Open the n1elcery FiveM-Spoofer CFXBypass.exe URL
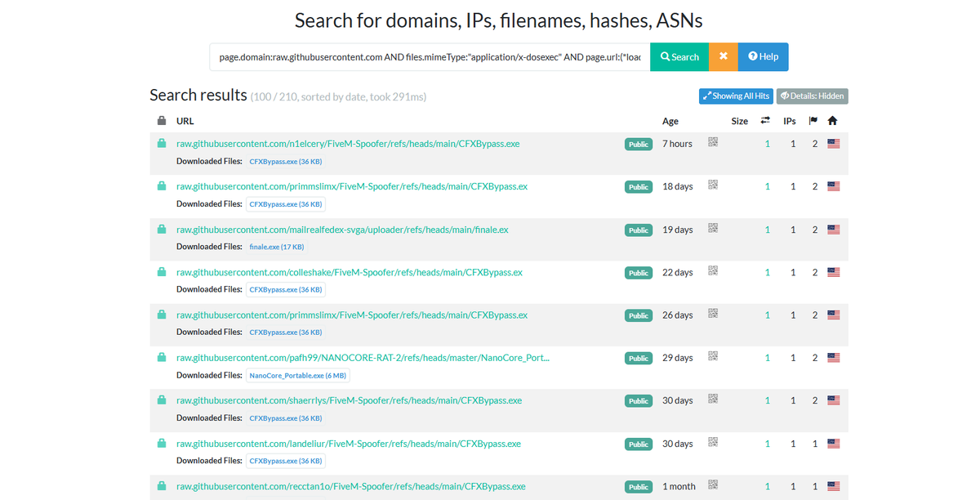 (348, 144)
